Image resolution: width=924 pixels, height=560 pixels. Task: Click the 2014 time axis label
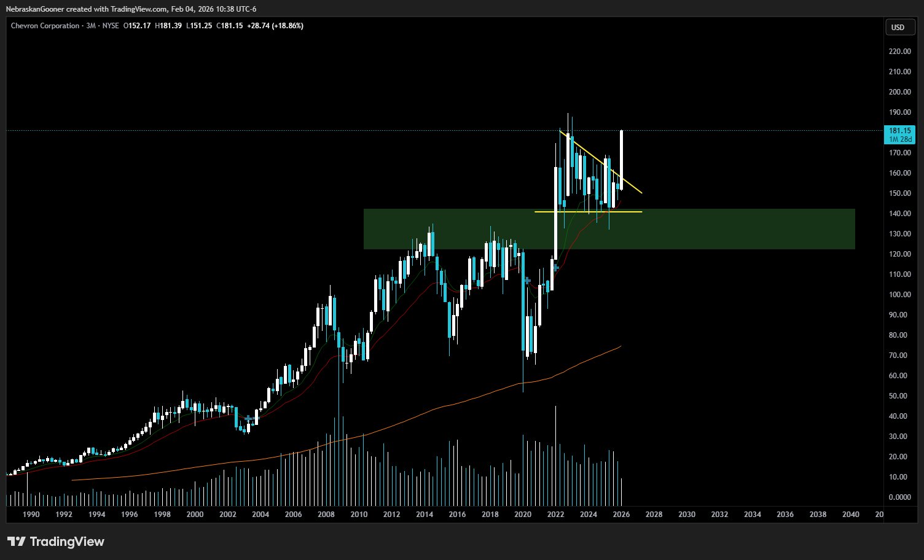coord(425,515)
